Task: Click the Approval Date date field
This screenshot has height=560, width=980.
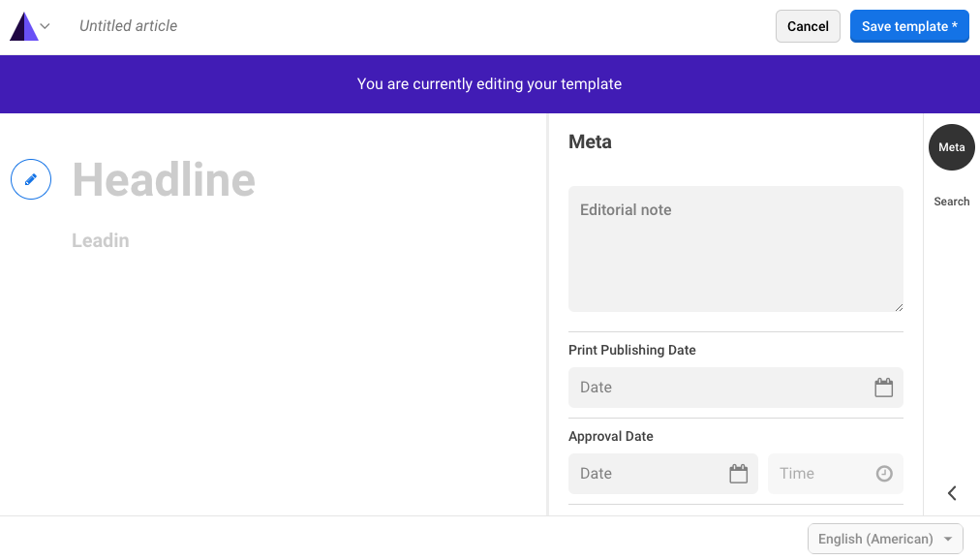Action: (x=647, y=474)
